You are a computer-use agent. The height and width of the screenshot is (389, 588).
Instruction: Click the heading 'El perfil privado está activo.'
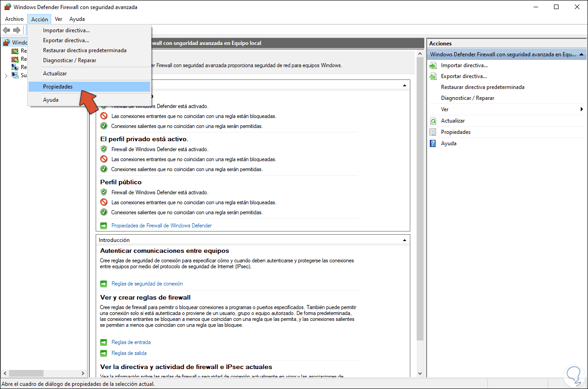coord(144,139)
